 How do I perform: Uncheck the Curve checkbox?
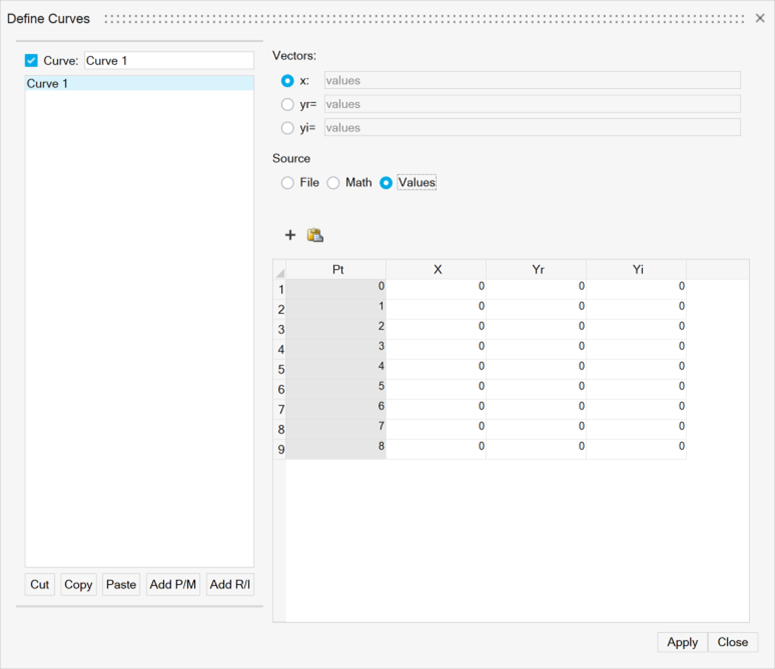coord(31,61)
